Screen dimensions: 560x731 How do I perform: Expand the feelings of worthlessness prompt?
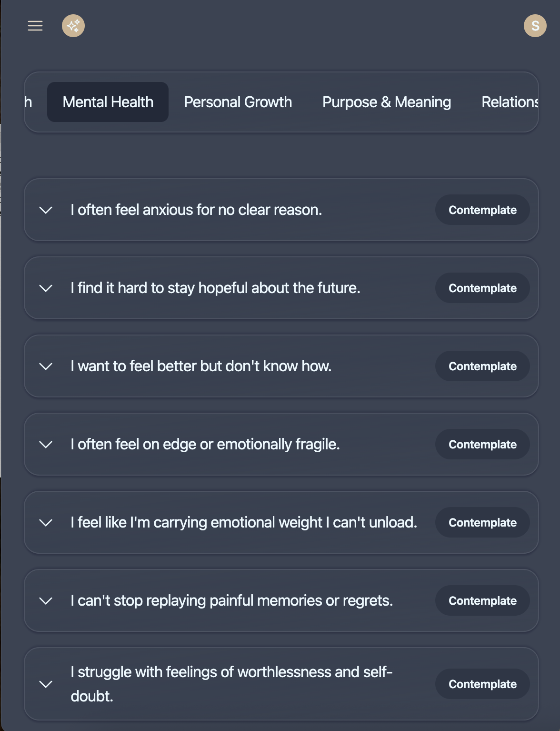[46, 683]
